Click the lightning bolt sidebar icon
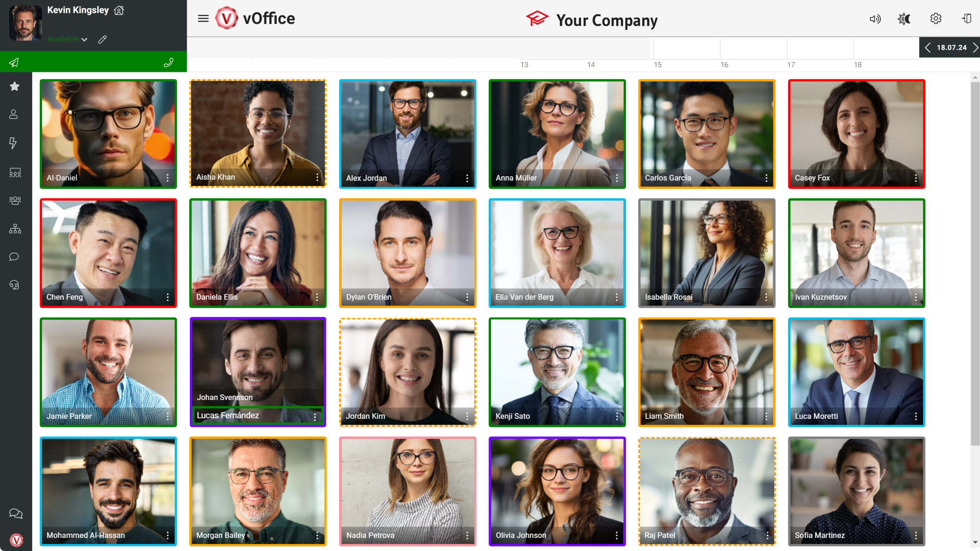Screen dimensions: 980x551 [13, 143]
